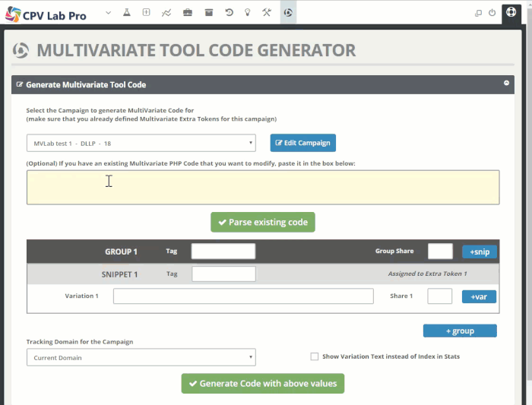Enable Show Variation Text instead of Index
The height and width of the screenshot is (405, 532).
pos(315,356)
